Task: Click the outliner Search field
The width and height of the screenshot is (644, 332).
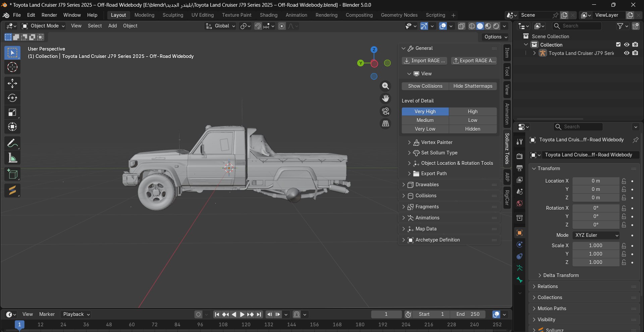Action: [x=577, y=26]
